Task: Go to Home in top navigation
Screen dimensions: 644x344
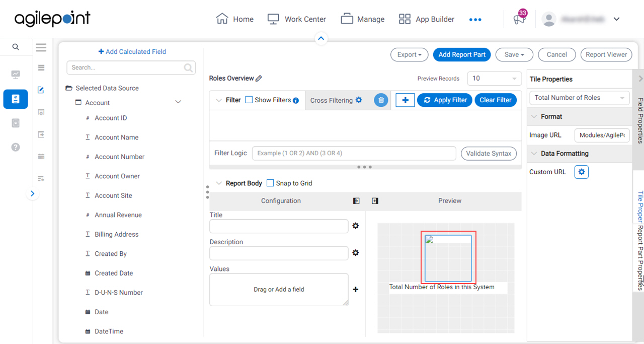Action: (234, 19)
